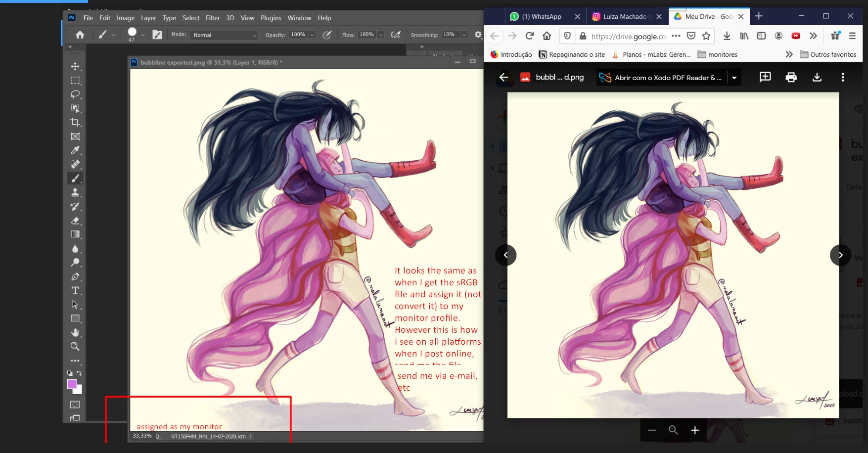Toggle Quick Mask mode
Screen dimensions: 868x453
[75, 405]
